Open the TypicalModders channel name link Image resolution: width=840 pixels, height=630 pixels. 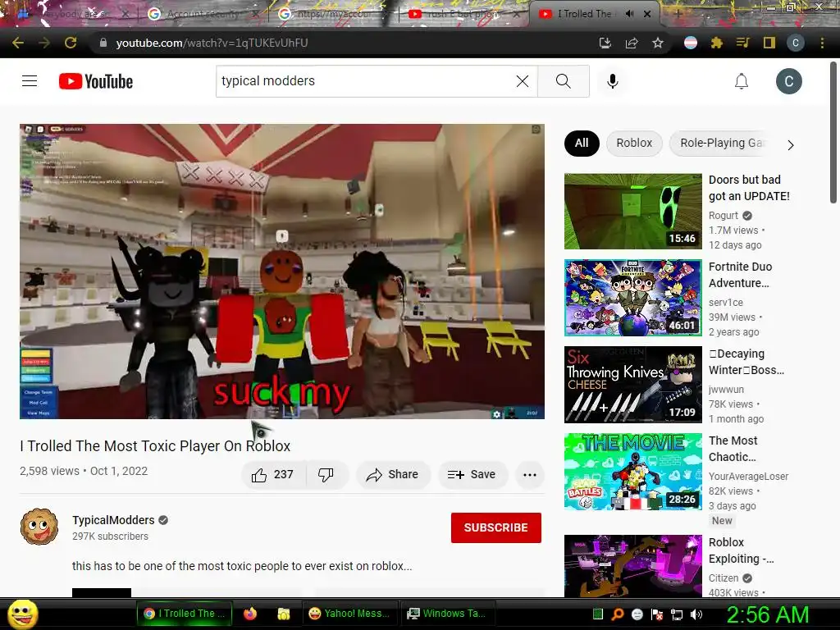[113, 520]
